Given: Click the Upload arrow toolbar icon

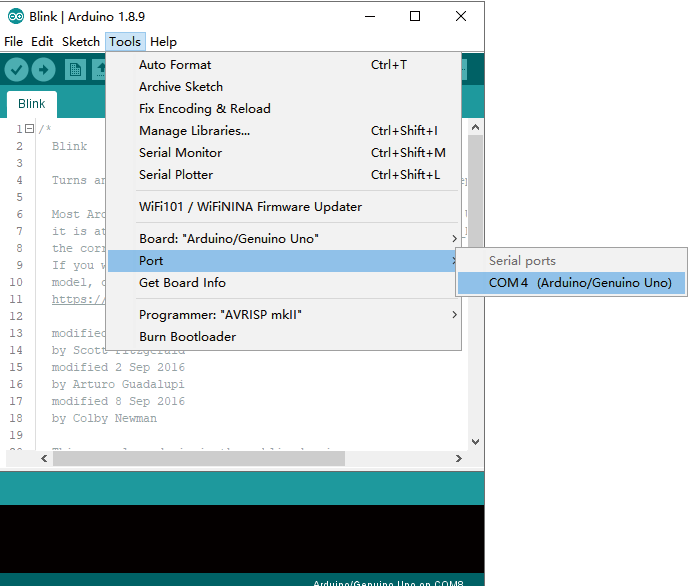Looking at the screenshot, I should [43, 69].
